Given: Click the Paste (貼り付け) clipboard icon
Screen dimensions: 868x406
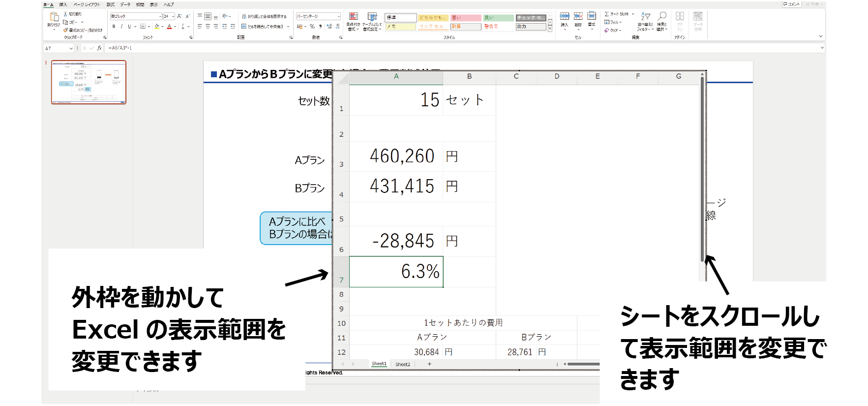Looking at the screenshot, I should (x=54, y=17).
